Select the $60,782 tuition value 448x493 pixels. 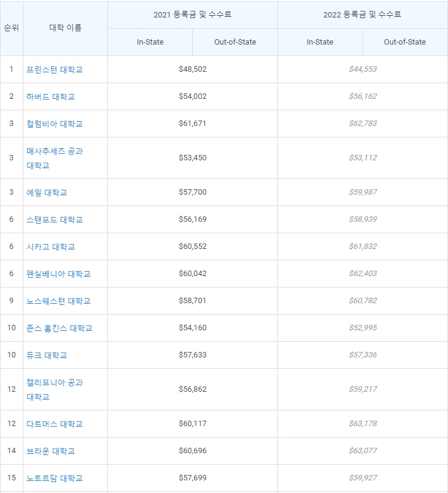[x=363, y=301]
